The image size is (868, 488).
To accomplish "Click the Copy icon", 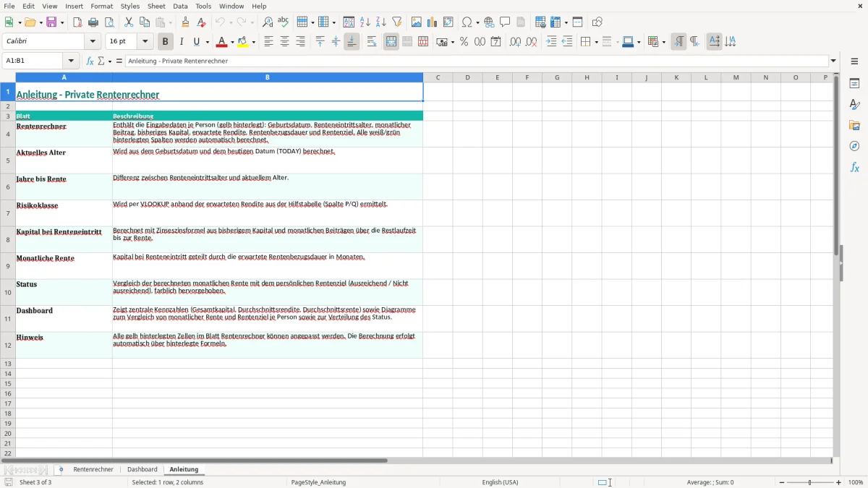I will click(x=145, y=22).
